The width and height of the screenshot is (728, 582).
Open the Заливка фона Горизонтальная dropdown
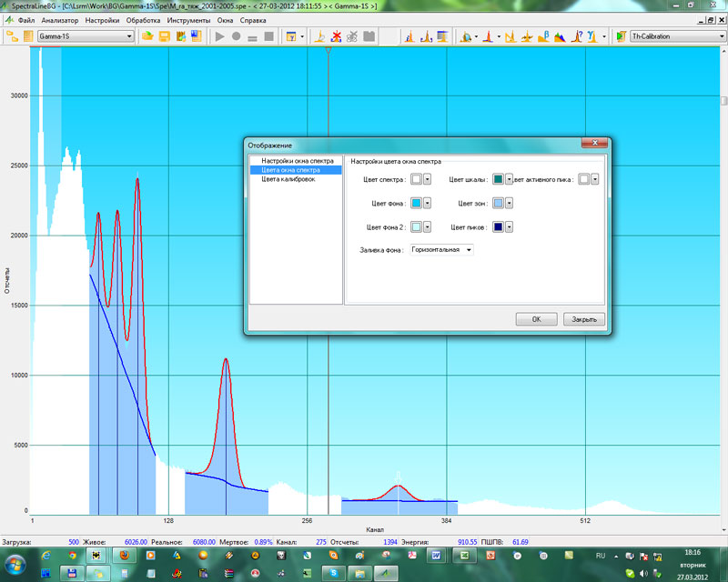pos(441,250)
